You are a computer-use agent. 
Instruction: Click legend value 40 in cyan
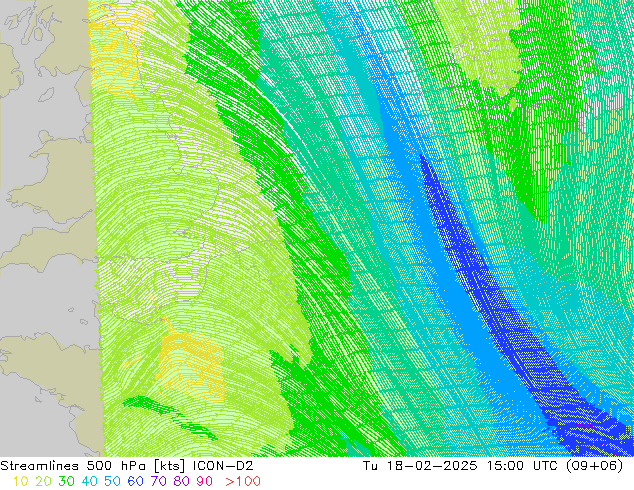[89, 481]
